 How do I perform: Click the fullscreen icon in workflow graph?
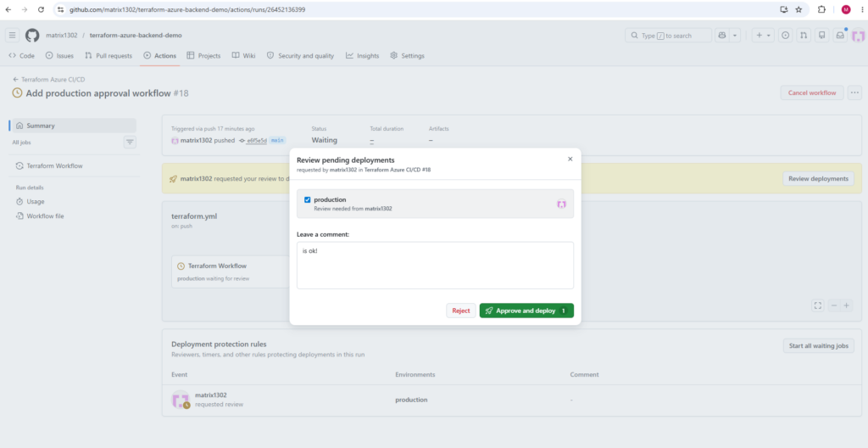pos(818,305)
